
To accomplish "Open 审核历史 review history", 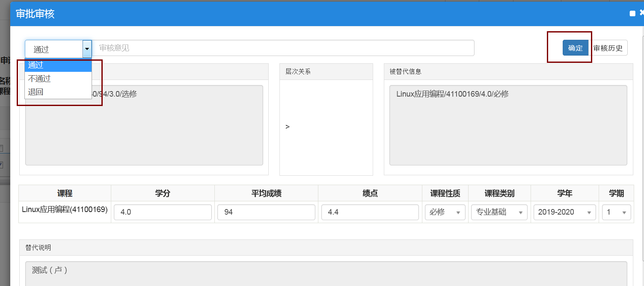I will pos(608,48).
